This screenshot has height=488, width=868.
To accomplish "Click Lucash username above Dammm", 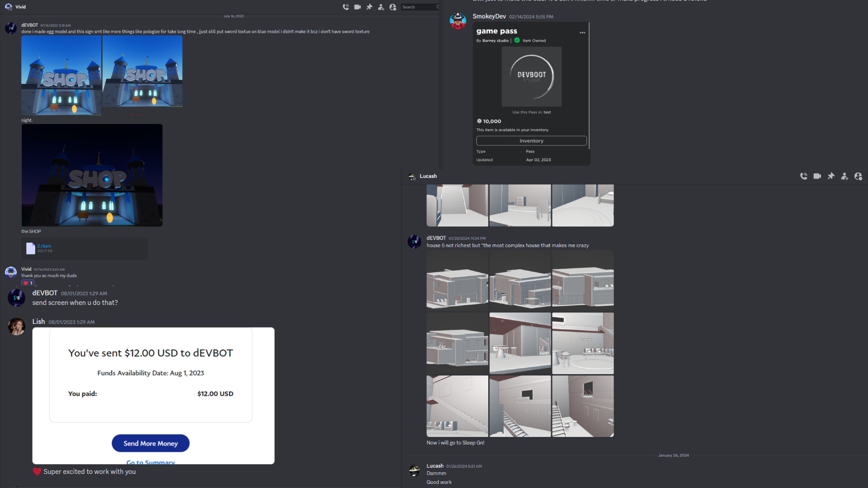I will click(435, 466).
